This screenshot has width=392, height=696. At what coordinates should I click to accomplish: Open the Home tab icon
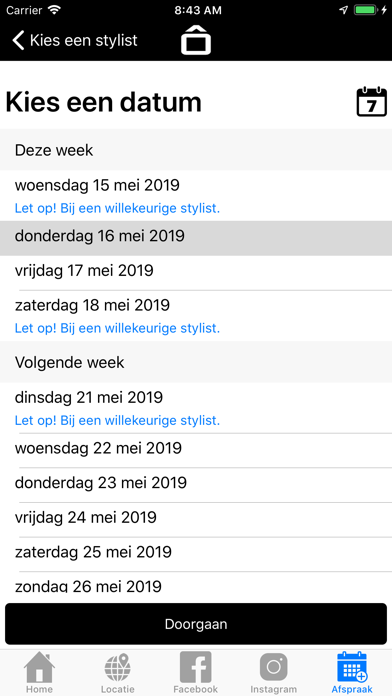point(39,667)
